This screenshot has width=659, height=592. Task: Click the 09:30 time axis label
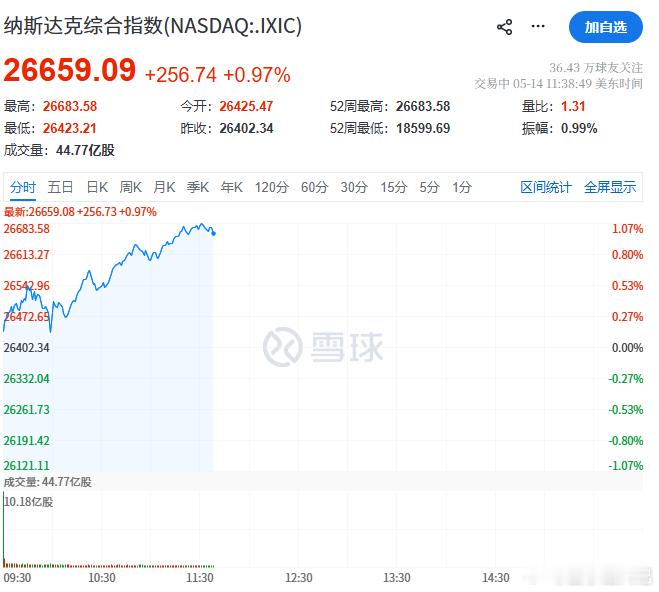(17, 578)
